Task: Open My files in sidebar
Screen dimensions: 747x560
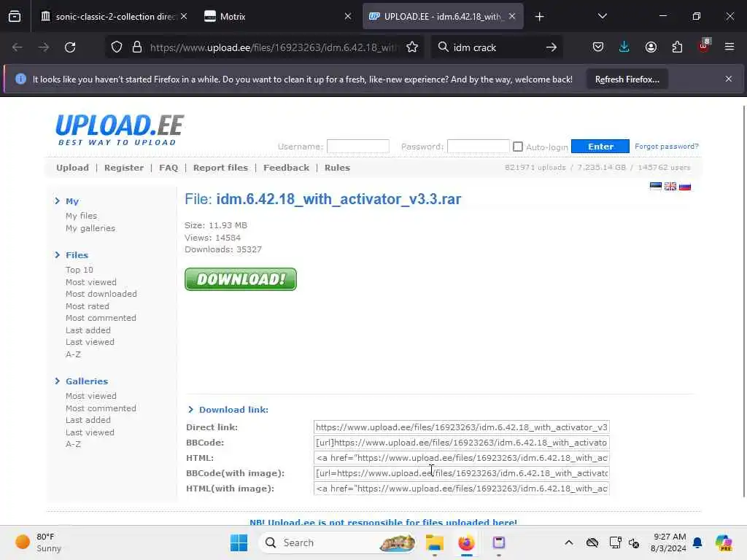Action: [82, 216]
